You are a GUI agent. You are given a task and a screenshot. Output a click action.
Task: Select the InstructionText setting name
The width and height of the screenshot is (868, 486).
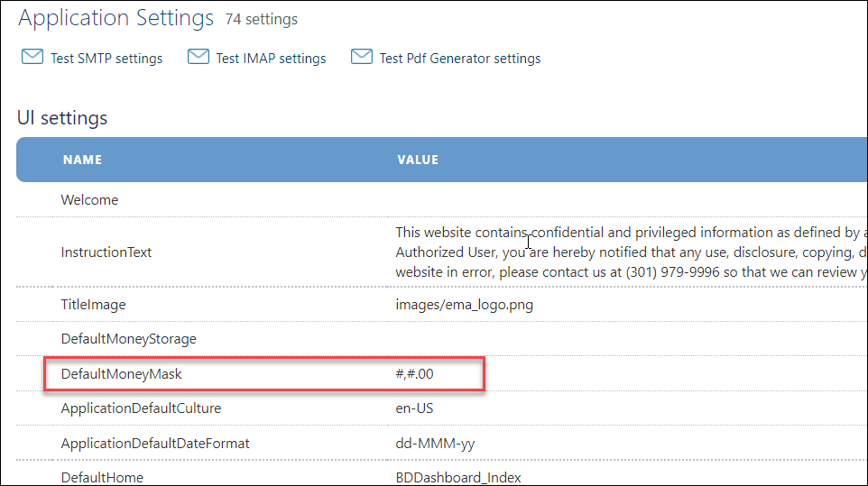click(106, 252)
